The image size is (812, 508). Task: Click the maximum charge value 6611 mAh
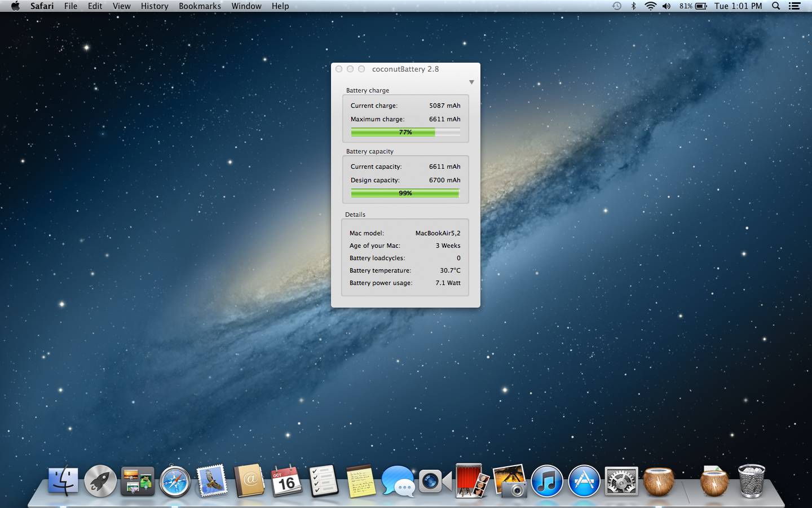pyautogui.click(x=444, y=119)
